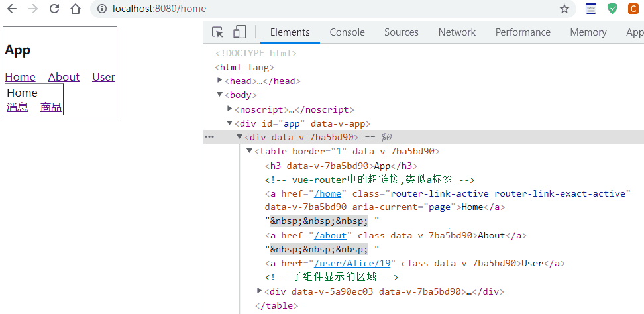Switch to the Elements tab
Viewport: 644px width, 314px height.
click(290, 32)
